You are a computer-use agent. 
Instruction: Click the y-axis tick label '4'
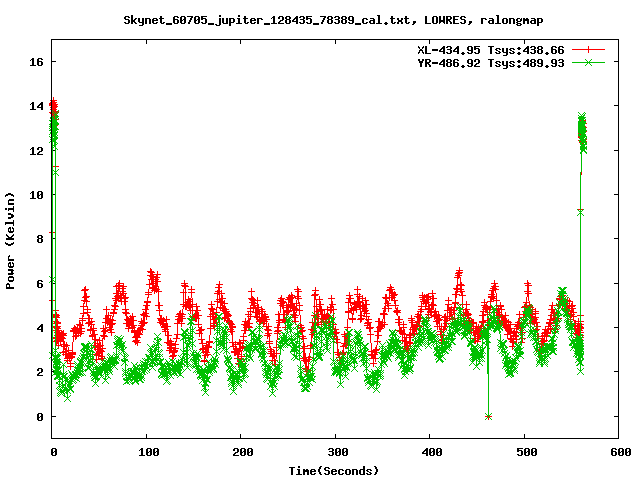pyautogui.click(x=40, y=328)
